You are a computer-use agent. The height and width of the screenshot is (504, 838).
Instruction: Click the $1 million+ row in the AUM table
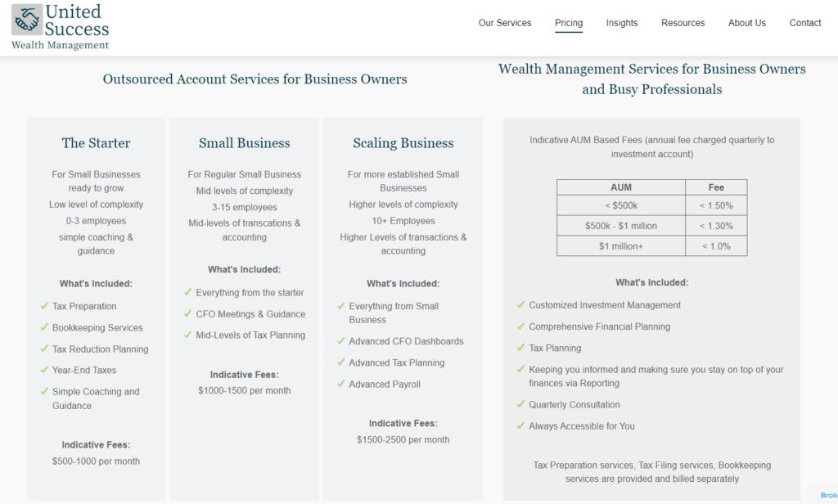point(621,245)
